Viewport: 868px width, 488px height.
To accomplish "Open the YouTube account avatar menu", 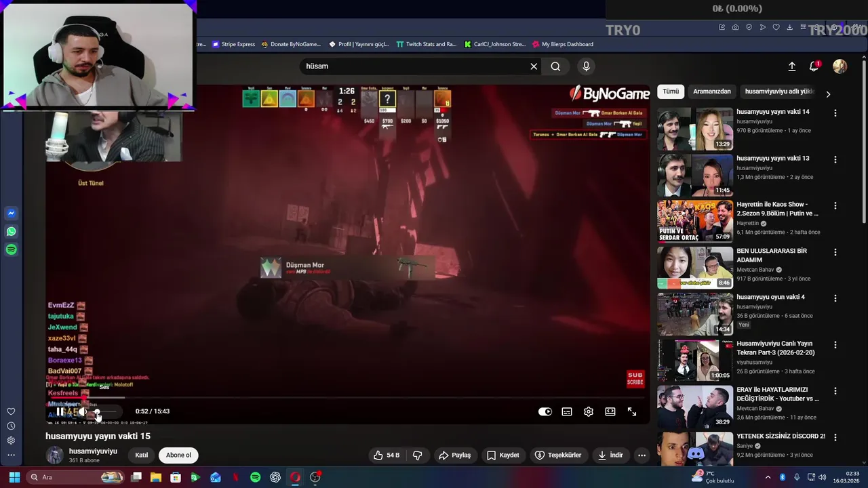I will 840,66.
